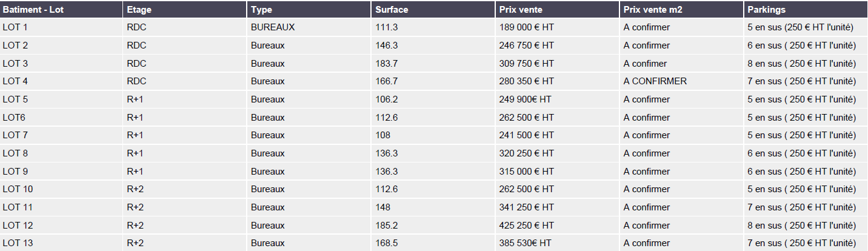Click the "Etage" column header
Viewport: 868px width, 251px height.
(x=138, y=10)
